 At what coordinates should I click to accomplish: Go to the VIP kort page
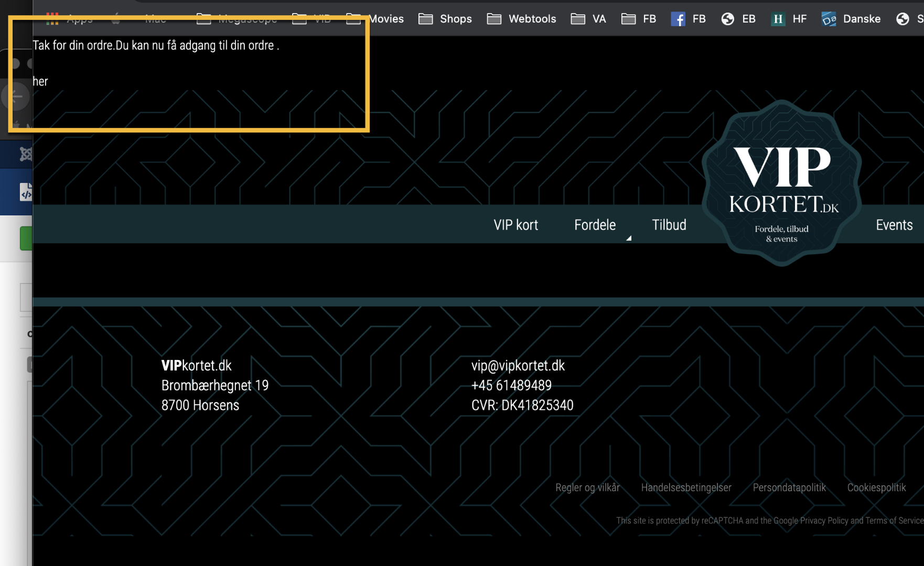click(x=516, y=225)
